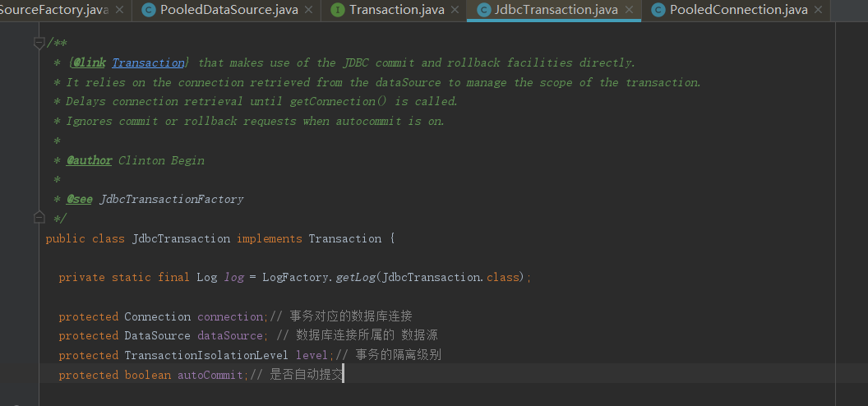Follow the Transaction link in the Javadoc

(x=148, y=63)
